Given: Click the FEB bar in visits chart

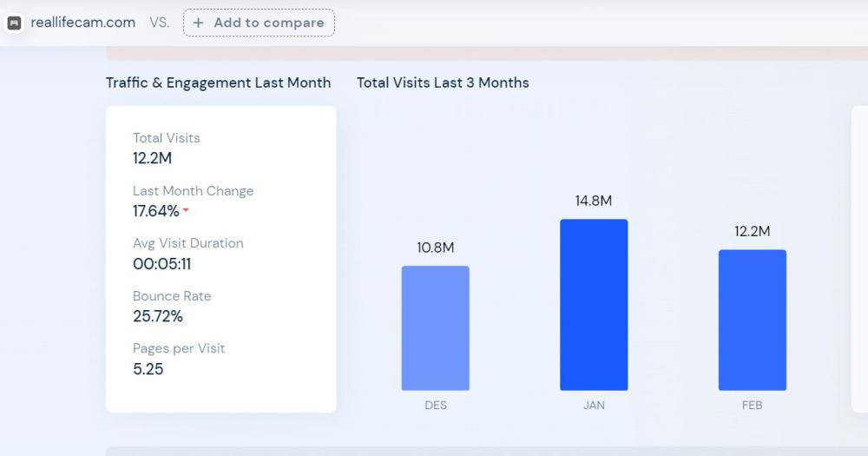Looking at the screenshot, I should point(752,321).
